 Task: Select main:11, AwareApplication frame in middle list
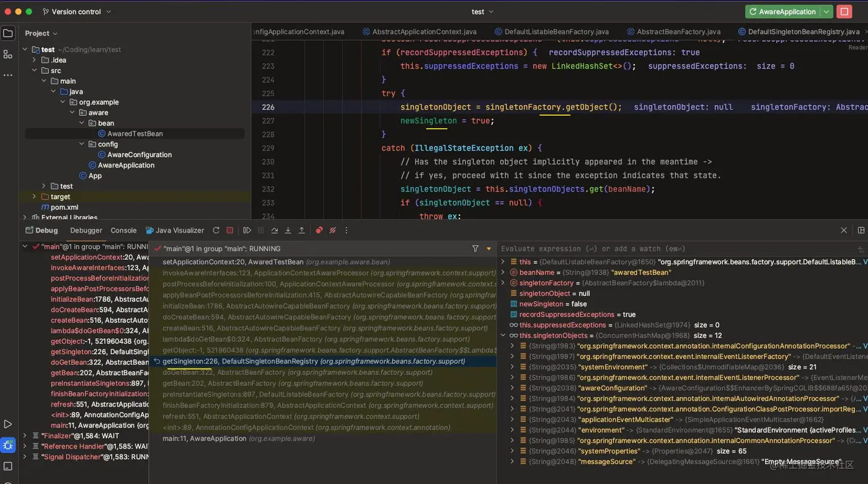[x=322, y=439]
